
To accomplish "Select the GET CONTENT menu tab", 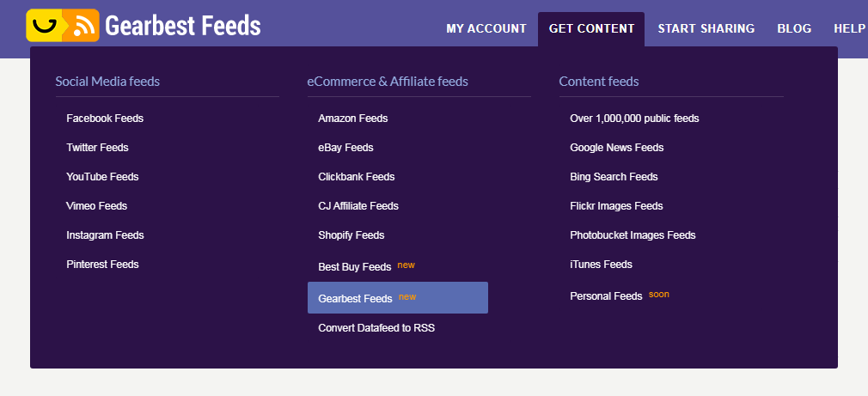I will coord(591,28).
